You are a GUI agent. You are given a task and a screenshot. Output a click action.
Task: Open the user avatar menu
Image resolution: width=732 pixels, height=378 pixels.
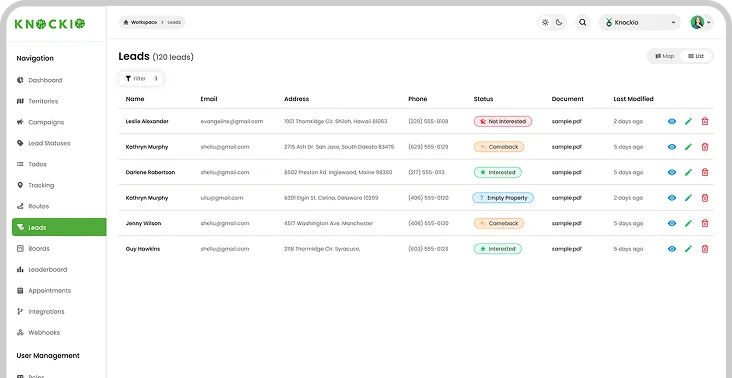coord(701,22)
